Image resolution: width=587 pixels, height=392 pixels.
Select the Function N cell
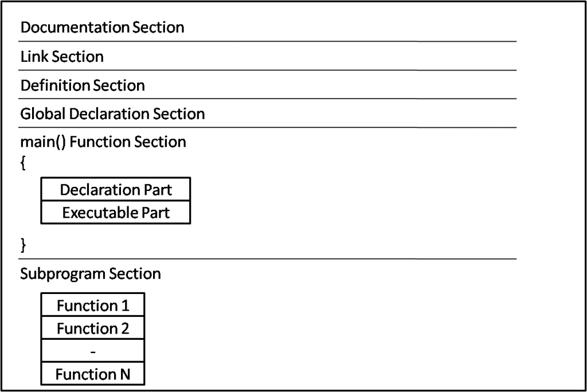pos(93,374)
